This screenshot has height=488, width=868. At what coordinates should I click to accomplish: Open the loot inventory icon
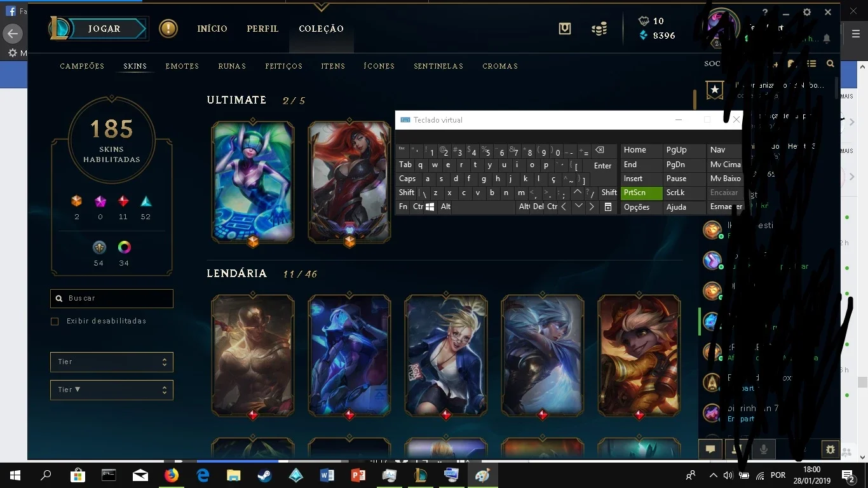click(x=565, y=29)
